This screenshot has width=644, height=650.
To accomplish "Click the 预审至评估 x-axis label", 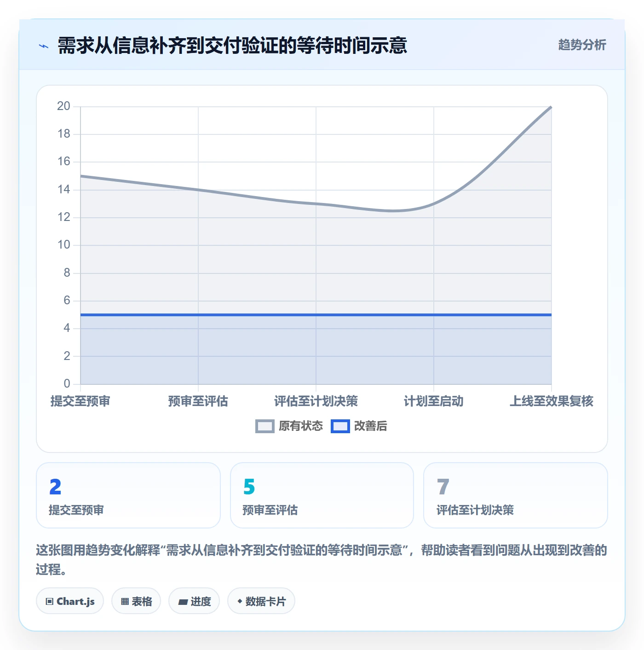I will coord(198,401).
